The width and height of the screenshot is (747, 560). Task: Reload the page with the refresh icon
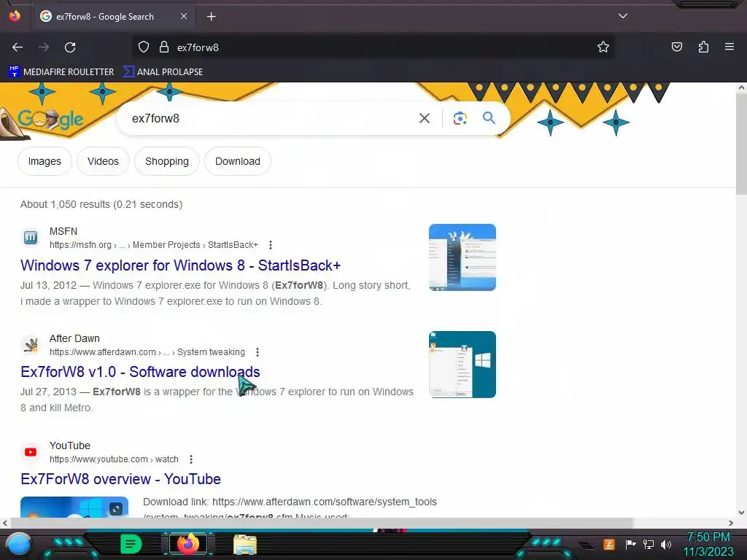click(70, 47)
